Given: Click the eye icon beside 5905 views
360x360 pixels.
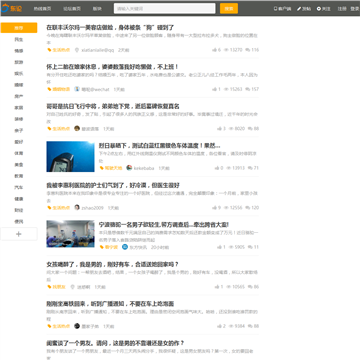Looking at the screenshot, I should pos(231,247).
